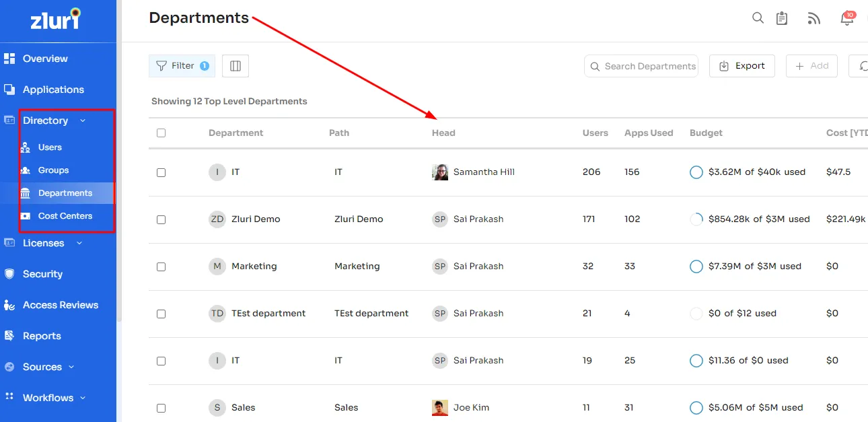Click the S avatar for Sales
868x422 pixels.
[217, 408]
